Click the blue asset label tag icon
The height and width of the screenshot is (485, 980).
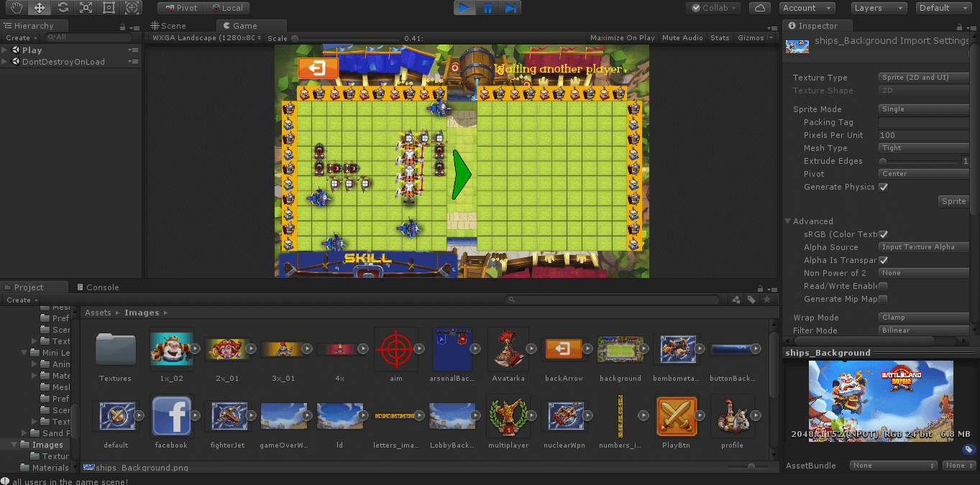(x=968, y=450)
